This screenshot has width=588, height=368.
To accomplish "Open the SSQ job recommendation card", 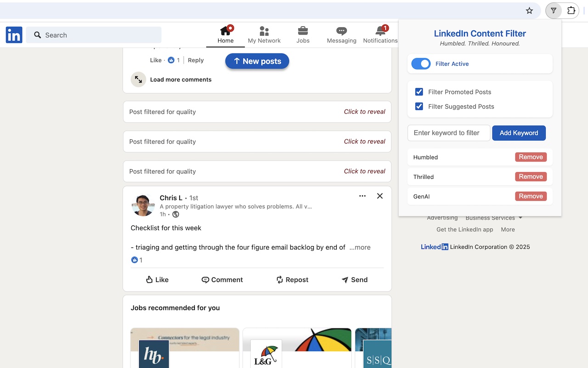I will (373, 348).
